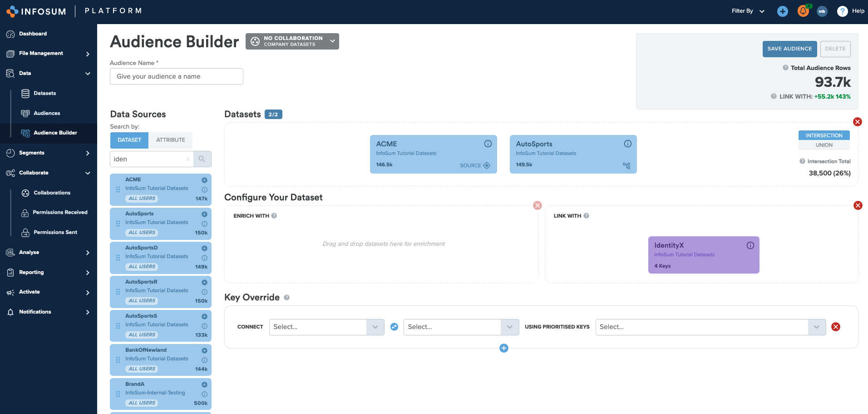
Task: Open the orange notifications bell
Action: point(803,11)
